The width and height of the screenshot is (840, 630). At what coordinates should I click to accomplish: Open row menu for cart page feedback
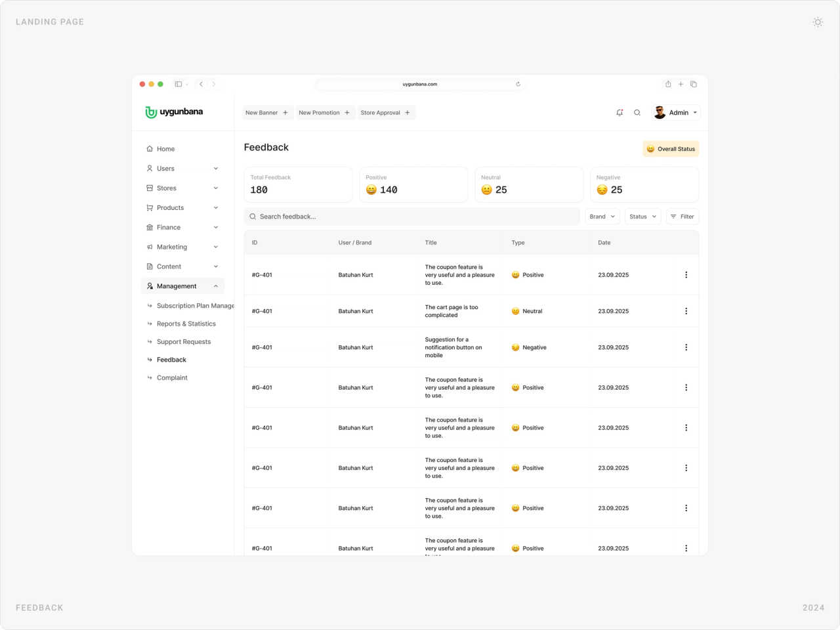click(x=686, y=311)
